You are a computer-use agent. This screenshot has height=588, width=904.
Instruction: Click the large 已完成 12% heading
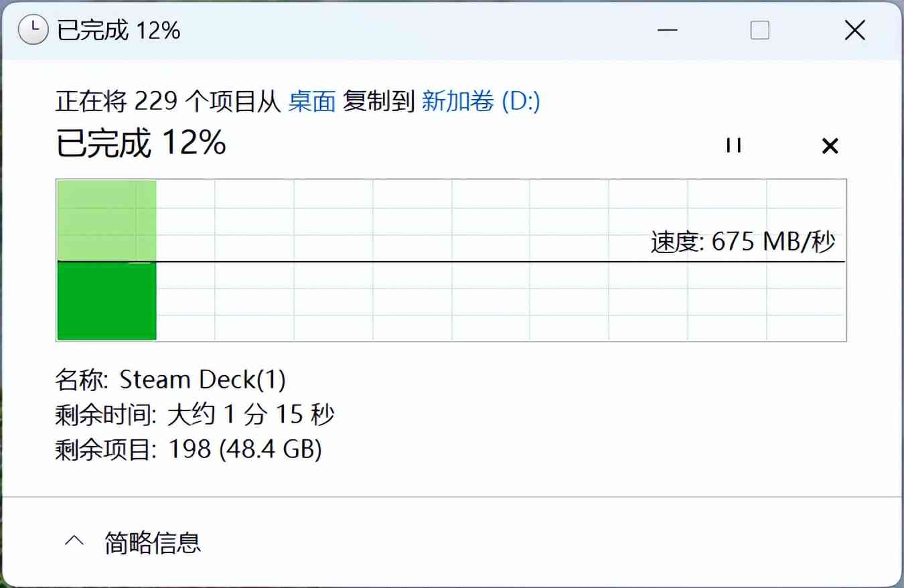click(141, 143)
